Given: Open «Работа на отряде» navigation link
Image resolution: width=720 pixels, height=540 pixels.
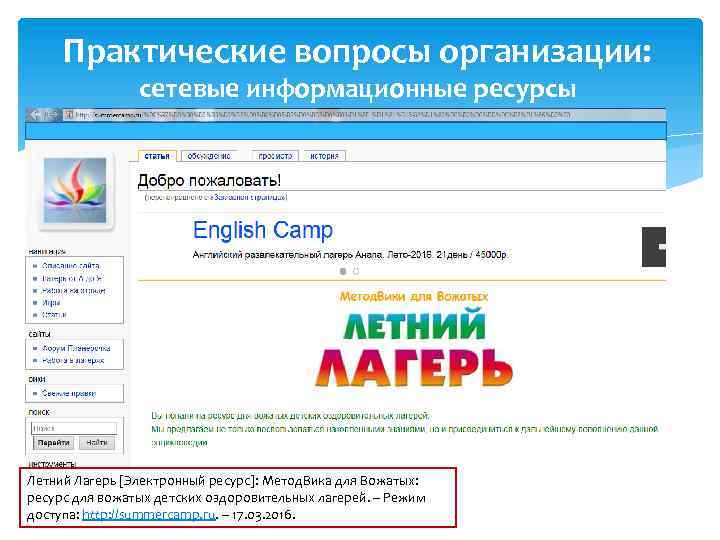Looking at the screenshot, I should [x=73, y=291].
